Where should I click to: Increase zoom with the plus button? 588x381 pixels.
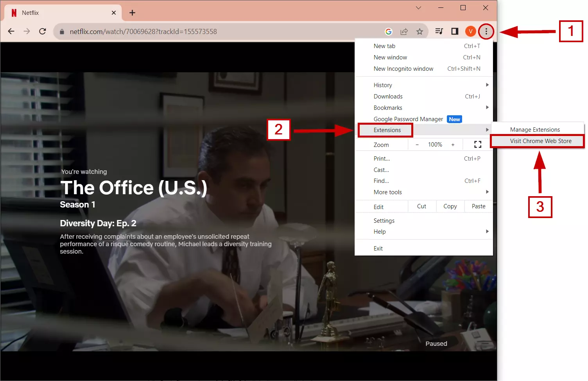453,145
